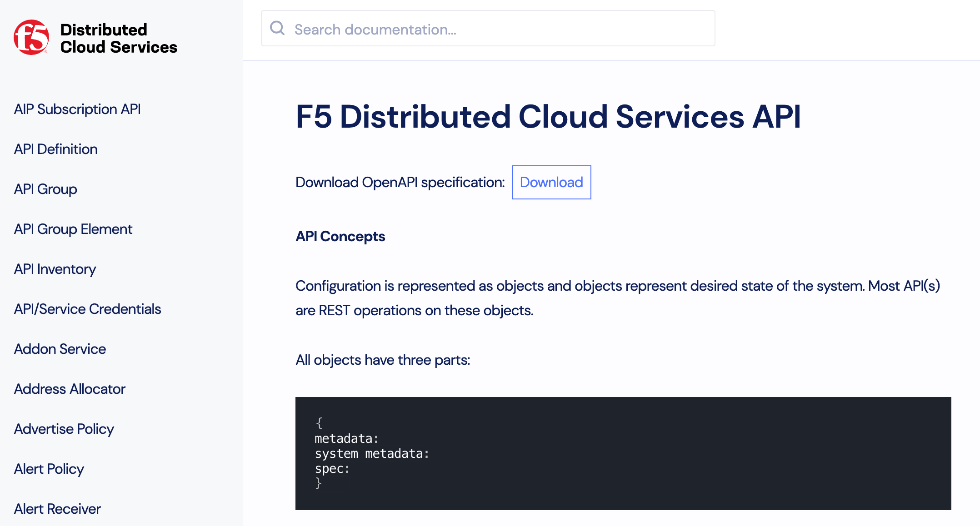Open AIP Subscription API page

pos(77,109)
